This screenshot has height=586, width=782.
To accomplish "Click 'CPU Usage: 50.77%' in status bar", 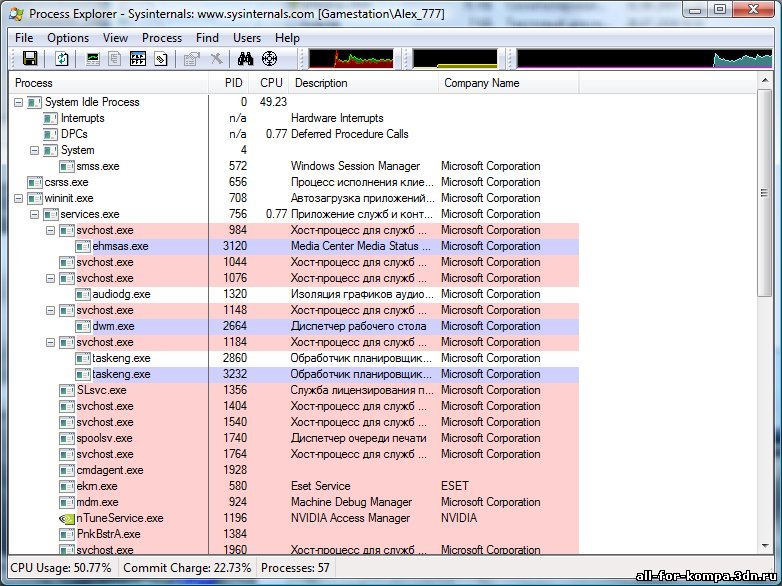I will [x=61, y=568].
